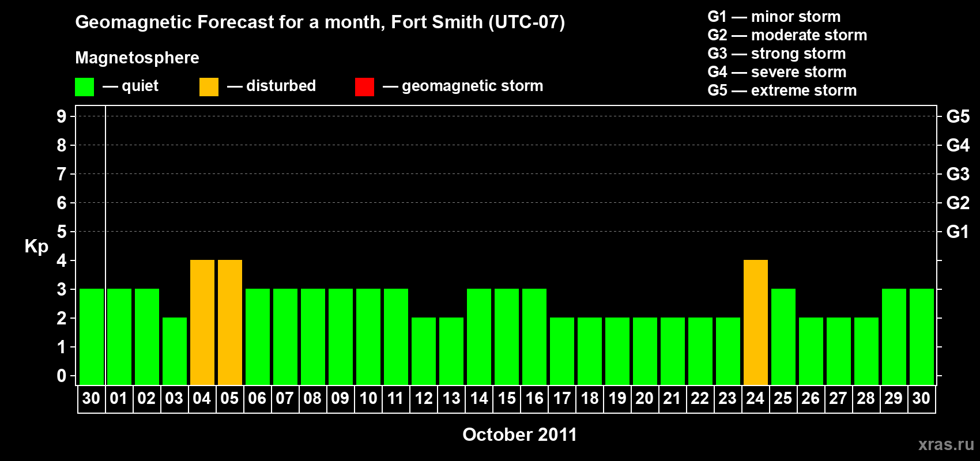Image resolution: width=980 pixels, height=461 pixels.
Task: Click the green bar for October 03
Action: point(175,351)
